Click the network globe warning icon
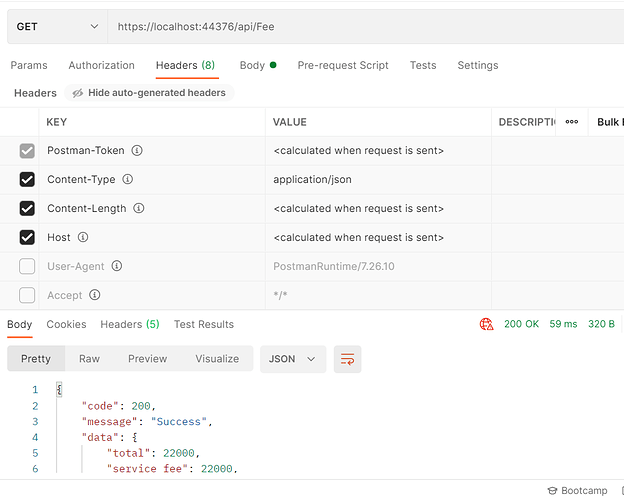This screenshot has width=624, height=500. (x=486, y=324)
